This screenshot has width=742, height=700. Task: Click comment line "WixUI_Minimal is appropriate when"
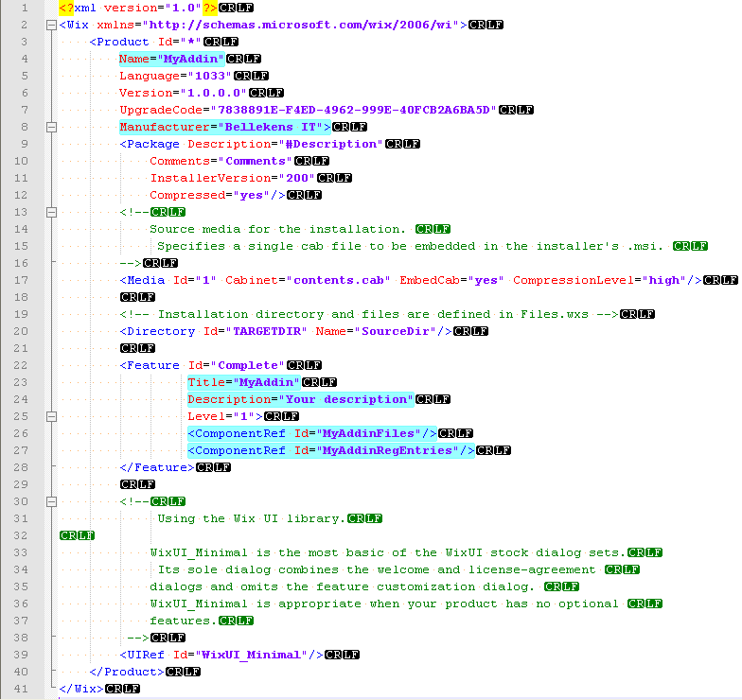tap(384, 604)
